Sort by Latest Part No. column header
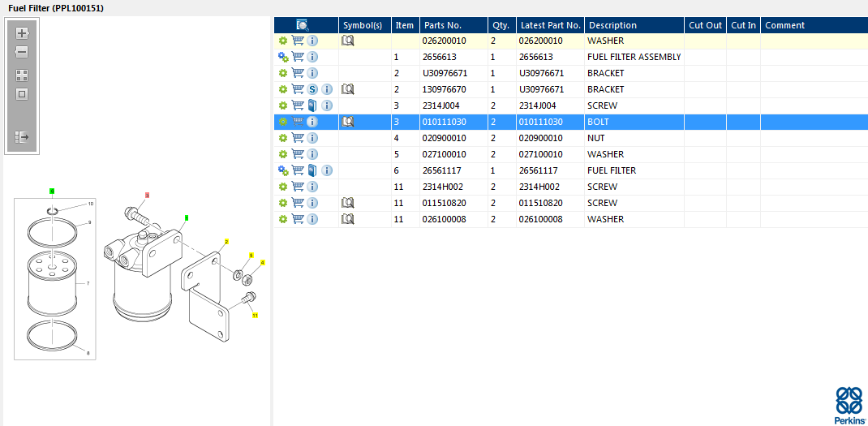 [550, 25]
